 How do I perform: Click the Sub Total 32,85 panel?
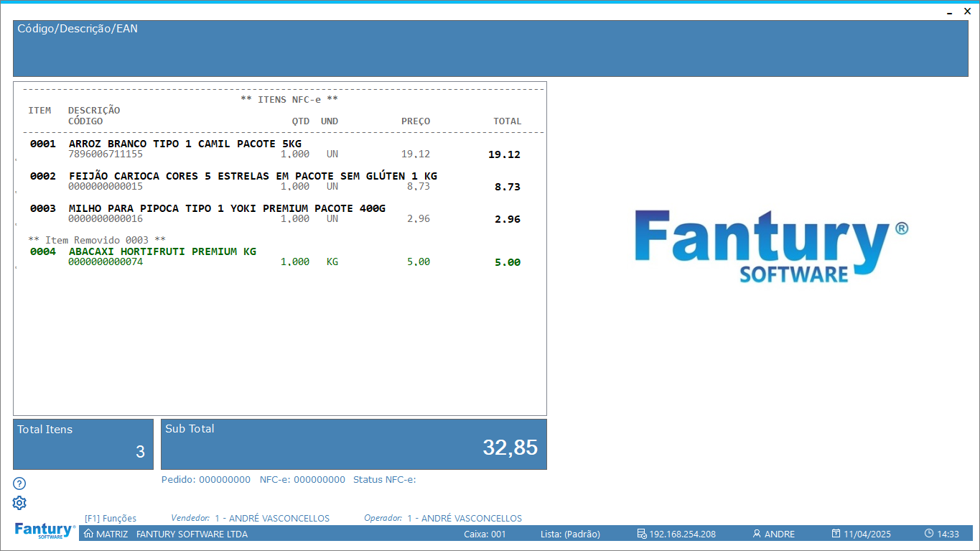pos(353,444)
